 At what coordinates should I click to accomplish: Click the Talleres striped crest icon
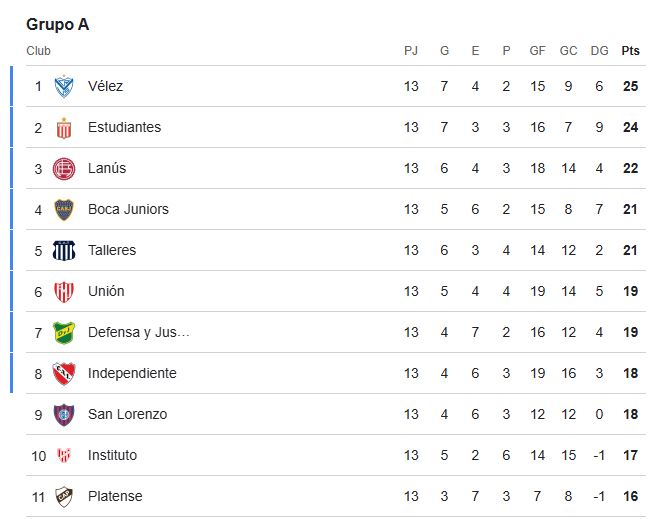click(x=64, y=251)
